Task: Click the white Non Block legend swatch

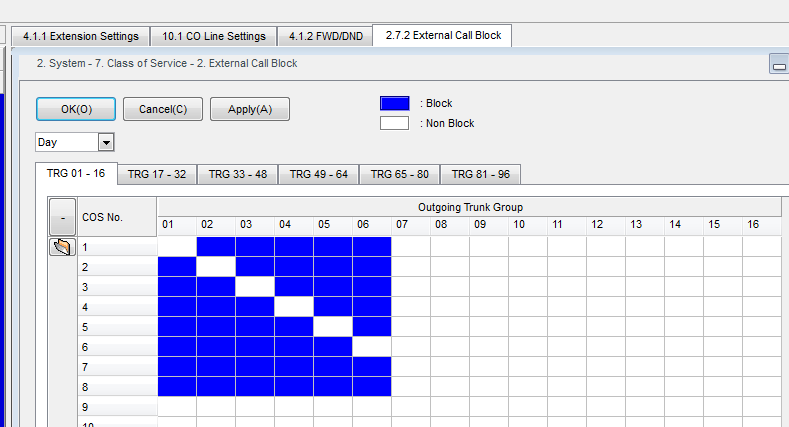Action: tap(394, 123)
